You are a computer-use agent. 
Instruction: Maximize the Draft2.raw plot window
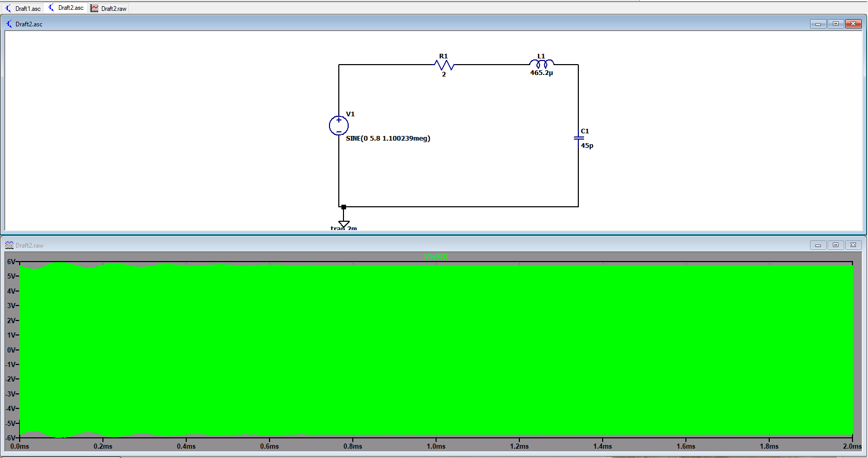tap(835, 245)
